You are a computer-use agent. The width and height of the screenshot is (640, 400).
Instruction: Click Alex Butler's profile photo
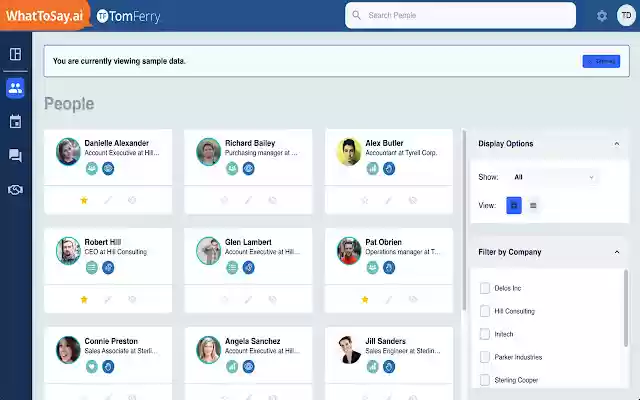point(349,151)
